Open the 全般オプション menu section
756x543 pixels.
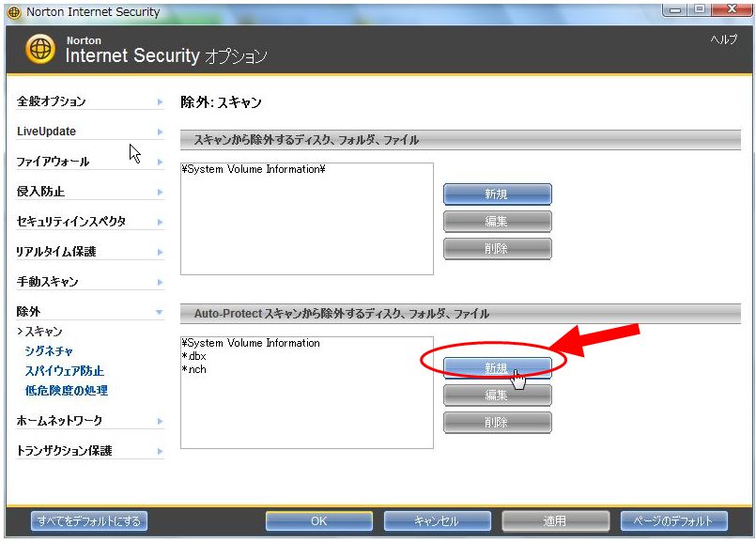[x=51, y=101]
